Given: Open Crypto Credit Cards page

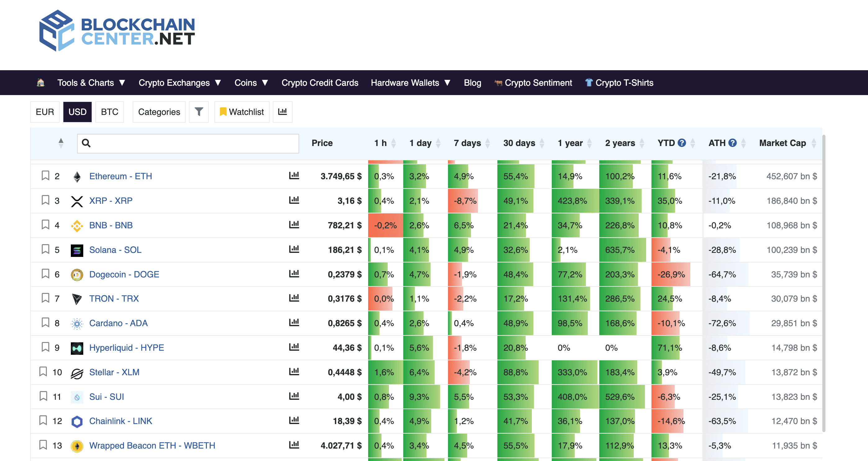Looking at the screenshot, I should click(320, 83).
